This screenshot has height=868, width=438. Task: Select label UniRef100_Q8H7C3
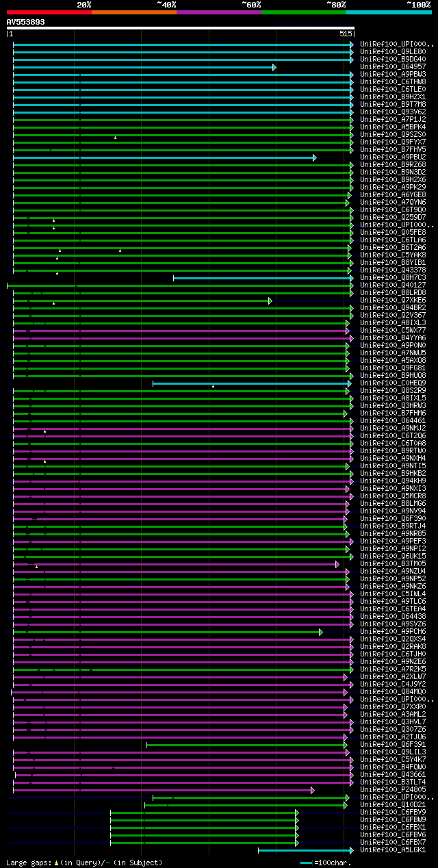tap(393, 278)
